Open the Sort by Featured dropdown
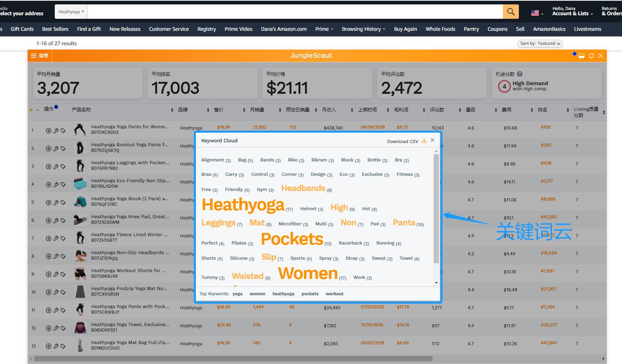The image size is (622, 364). 540,43
